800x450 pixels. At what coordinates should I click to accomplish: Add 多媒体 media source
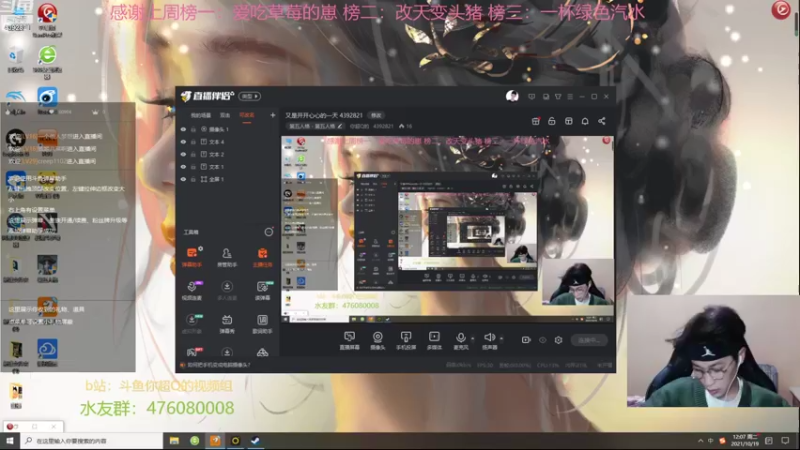[x=434, y=340]
